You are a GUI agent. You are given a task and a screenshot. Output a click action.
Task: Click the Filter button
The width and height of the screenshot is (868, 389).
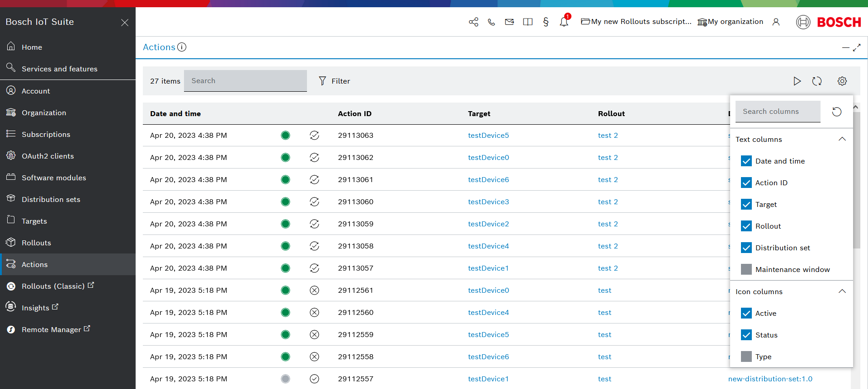335,81
